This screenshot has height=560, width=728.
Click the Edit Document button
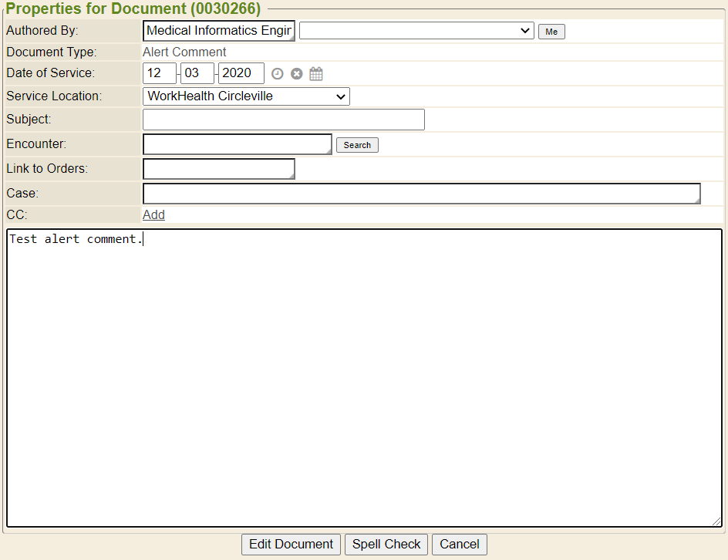point(291,544)
